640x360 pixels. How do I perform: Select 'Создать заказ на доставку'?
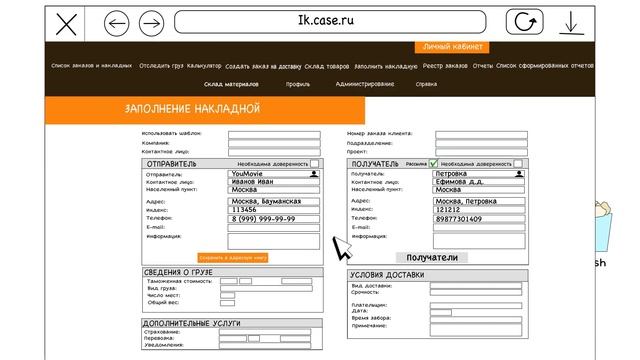tap(263, 66)
